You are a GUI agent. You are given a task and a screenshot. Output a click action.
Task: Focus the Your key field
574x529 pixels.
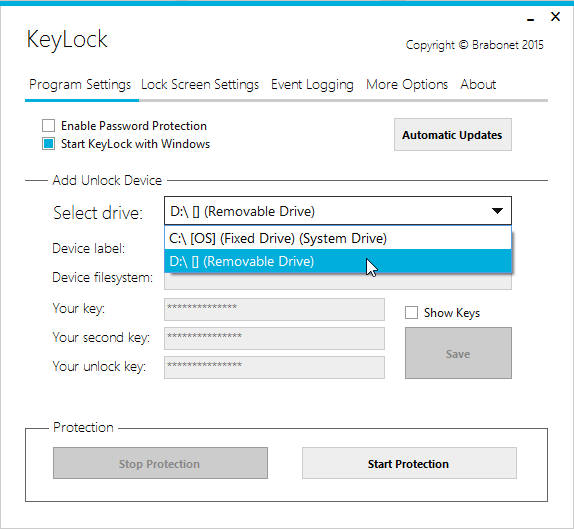pos(274,310)
